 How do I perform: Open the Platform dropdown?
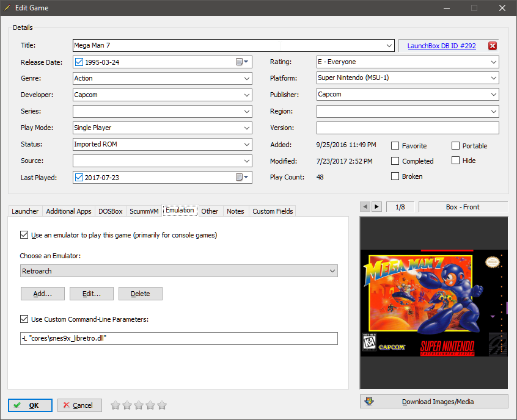[494, 78]
